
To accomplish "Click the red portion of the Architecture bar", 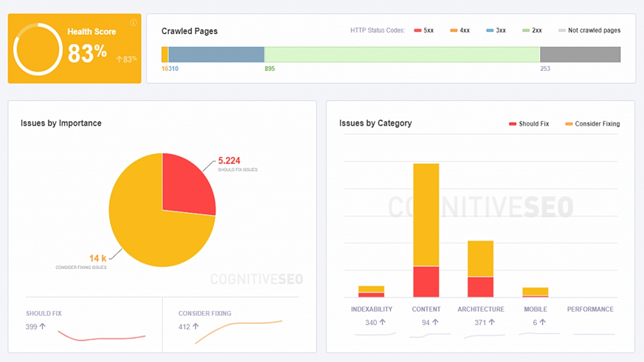I will tap(480, 287).
